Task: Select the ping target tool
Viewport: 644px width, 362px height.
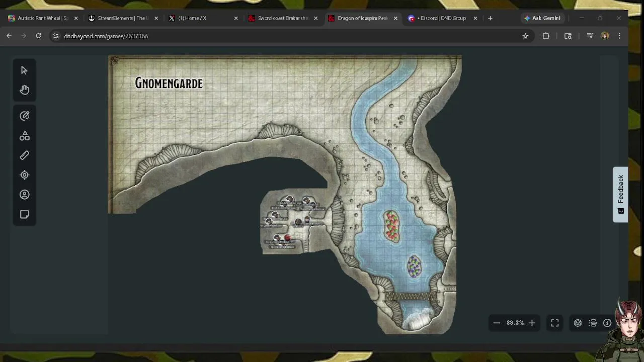Action: (x=24, y=175)
